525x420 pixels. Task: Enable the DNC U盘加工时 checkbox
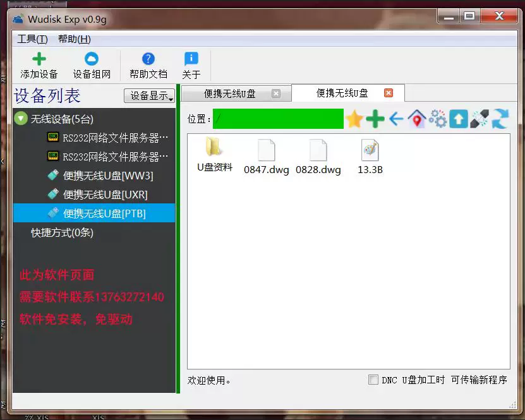pyautogui.click(x=373, y=380)
